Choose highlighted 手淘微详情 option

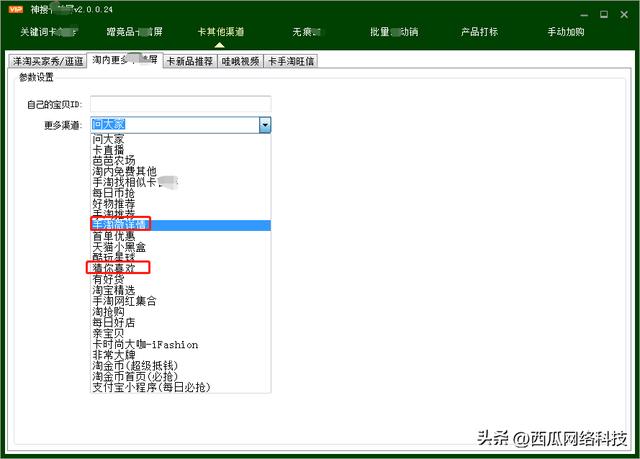[180, 225]
